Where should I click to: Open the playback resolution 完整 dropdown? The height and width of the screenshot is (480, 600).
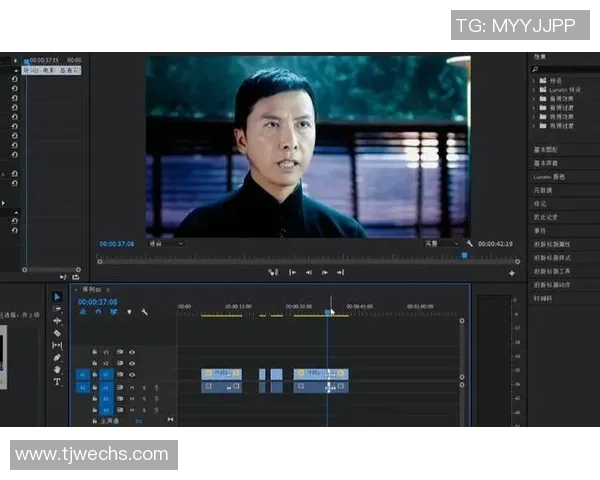point(442,243)
